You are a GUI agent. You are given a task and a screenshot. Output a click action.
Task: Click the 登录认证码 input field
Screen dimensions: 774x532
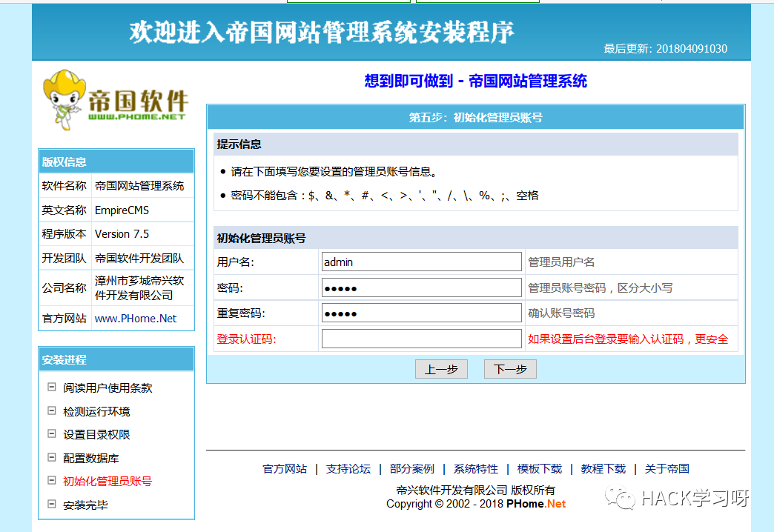pyautogui.click(x=421, y=339)
